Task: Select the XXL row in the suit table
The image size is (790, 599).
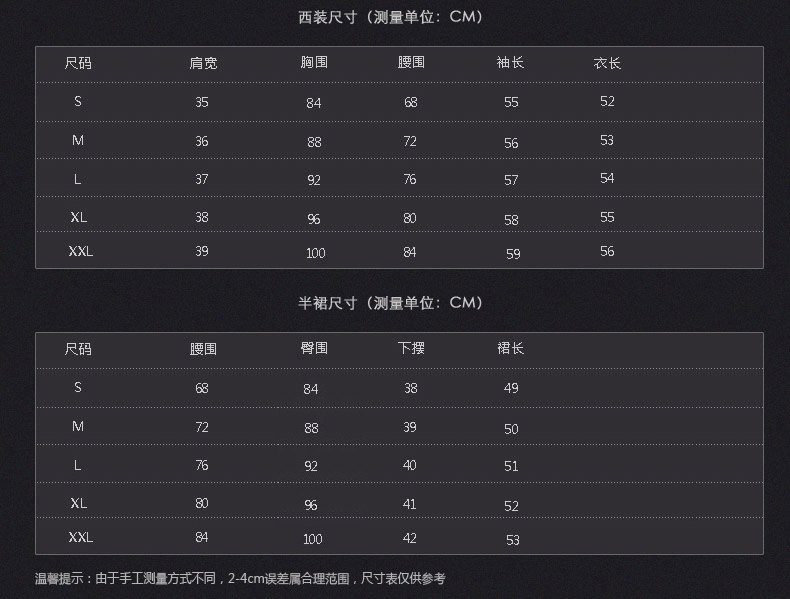Action: point(400,250)
